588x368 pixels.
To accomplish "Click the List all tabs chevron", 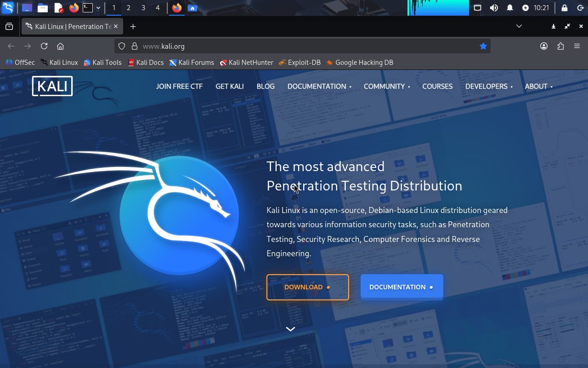I will (x=519, y=26).
